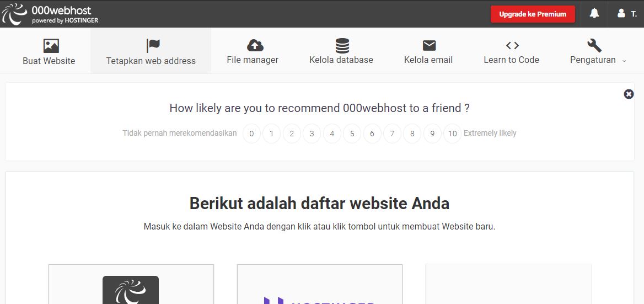644x304 pixels.
Task: Select rating 1 in survey
Action: pyautogui.click(x=271, y=134)
